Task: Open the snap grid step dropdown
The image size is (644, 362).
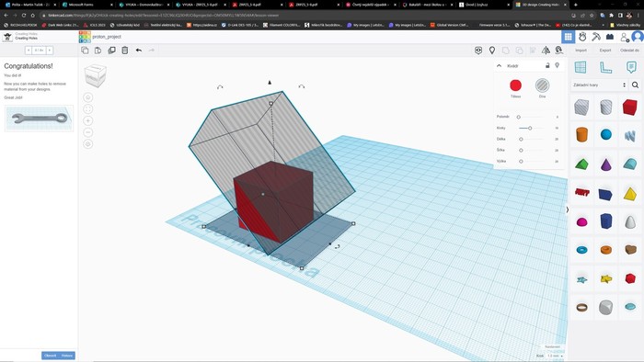Action: pos(555,356)
